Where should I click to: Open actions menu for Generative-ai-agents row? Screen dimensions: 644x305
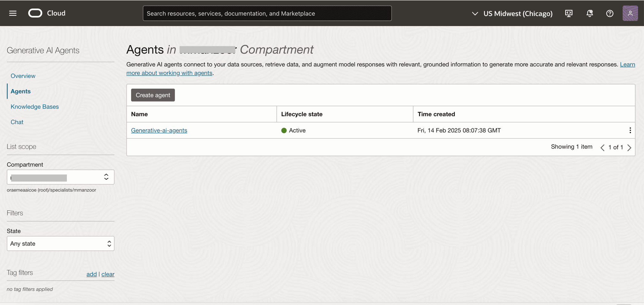(630, 130)
